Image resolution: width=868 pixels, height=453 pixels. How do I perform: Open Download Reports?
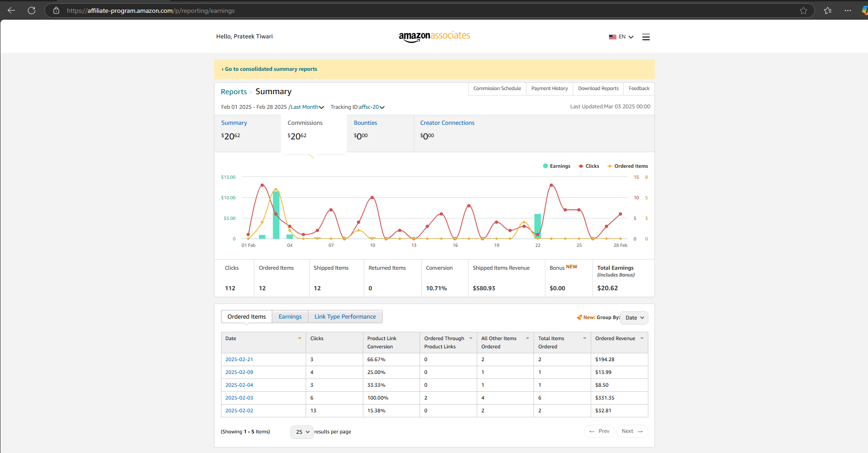point(598,89)
